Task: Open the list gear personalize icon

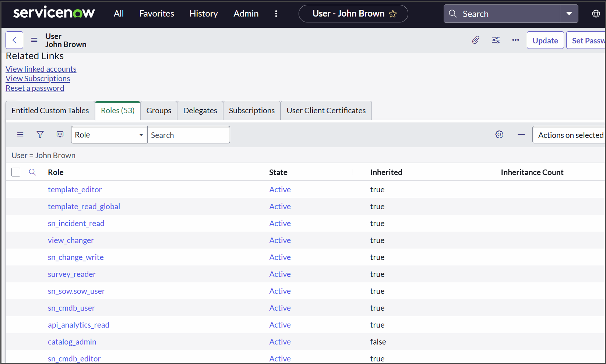Action: tap(499, 135)
